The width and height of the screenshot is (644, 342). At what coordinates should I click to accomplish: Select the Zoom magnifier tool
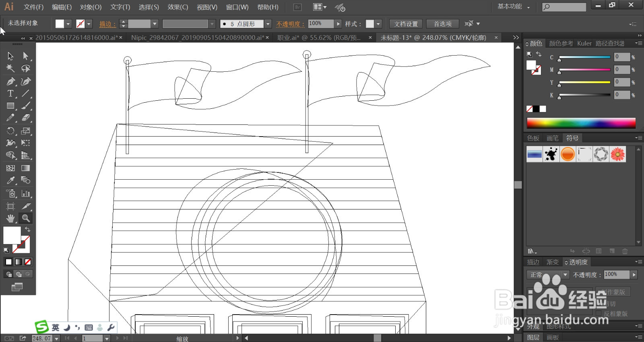pos(26,218)
